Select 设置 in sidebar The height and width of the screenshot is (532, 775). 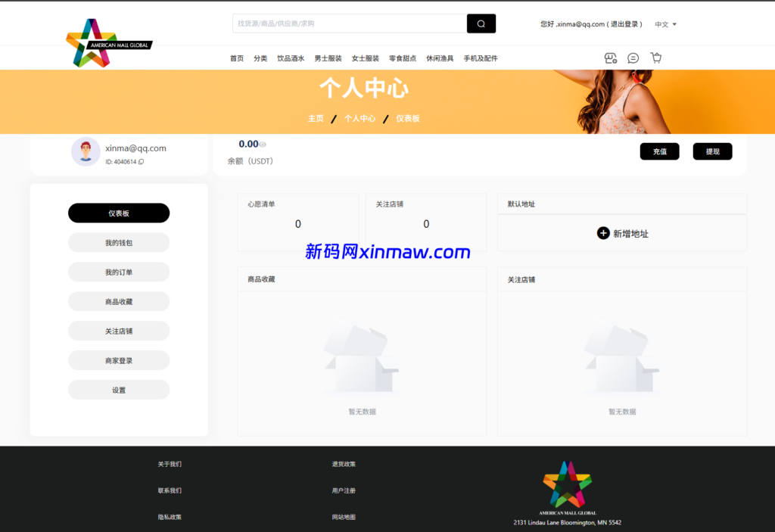pyautogui.click(x=119, y=390)
